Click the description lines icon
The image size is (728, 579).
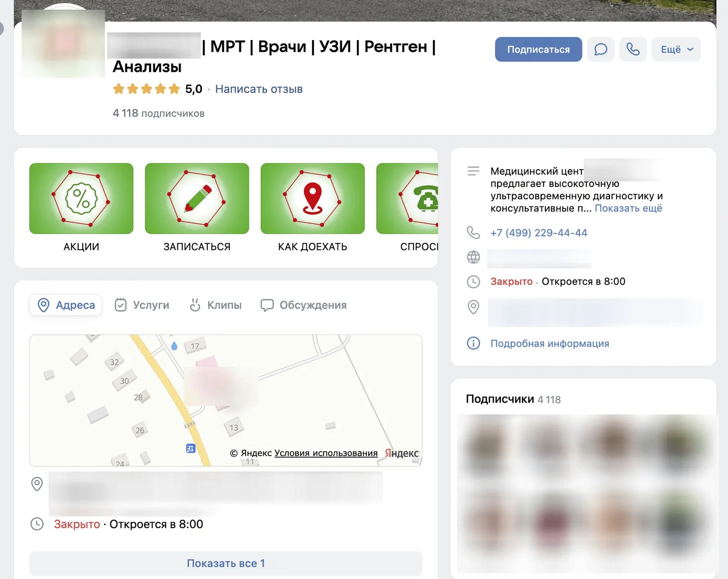tap(473, 171)
